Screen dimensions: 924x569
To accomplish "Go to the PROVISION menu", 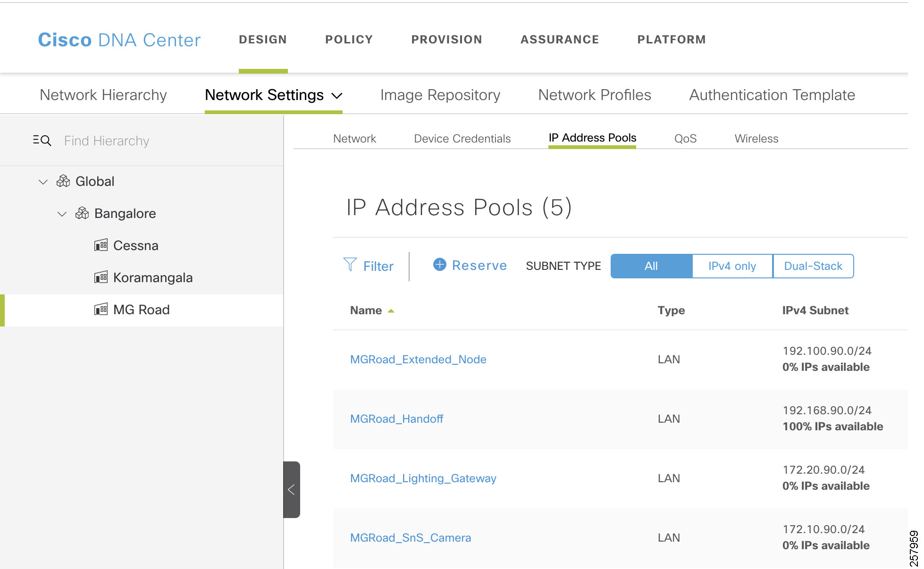I will [446, 40].
